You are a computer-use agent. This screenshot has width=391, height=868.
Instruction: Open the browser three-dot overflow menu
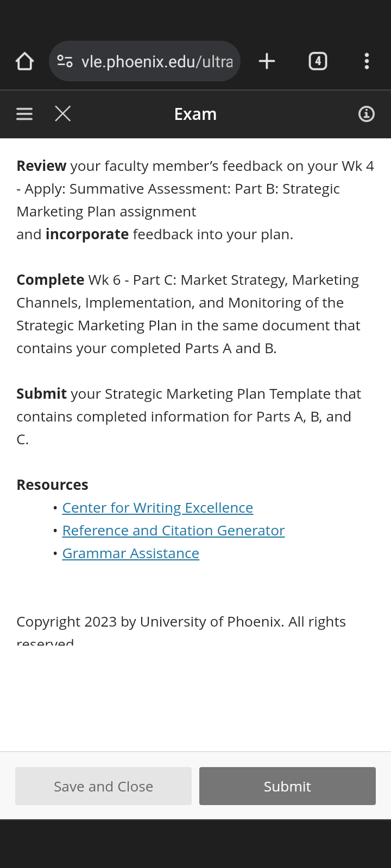[x=367, y=61]
